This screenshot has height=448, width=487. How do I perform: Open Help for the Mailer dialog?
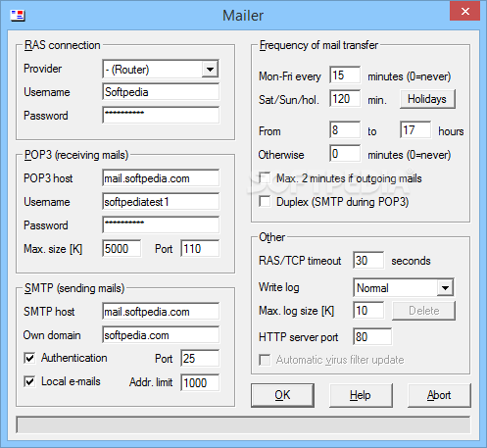tap(361, 395)
